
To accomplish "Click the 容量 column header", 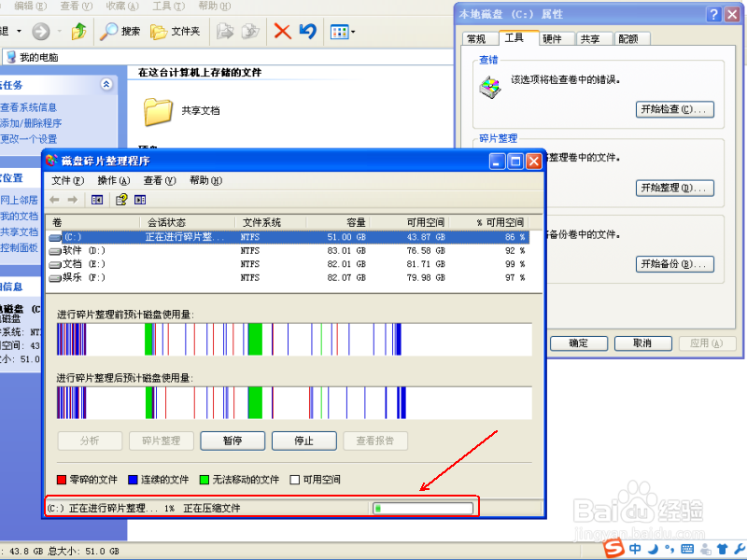I will point(338,222).
